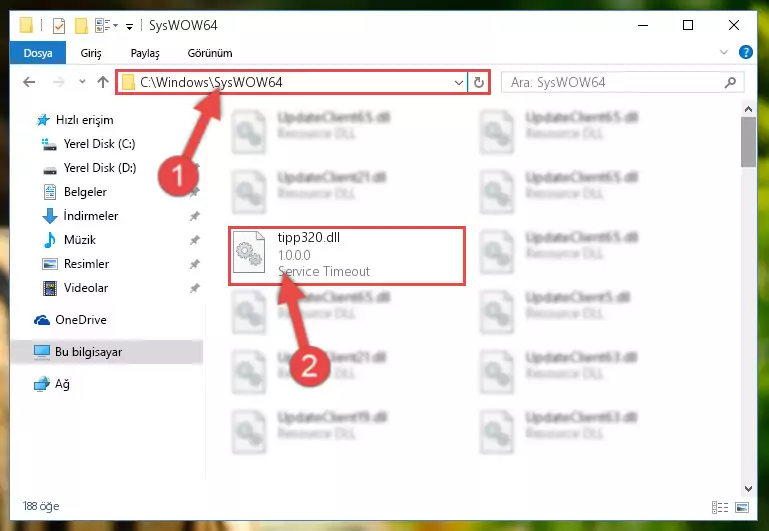Switch to details view in status bar
This screenshot has width=769, height=531.
(720, 507)
